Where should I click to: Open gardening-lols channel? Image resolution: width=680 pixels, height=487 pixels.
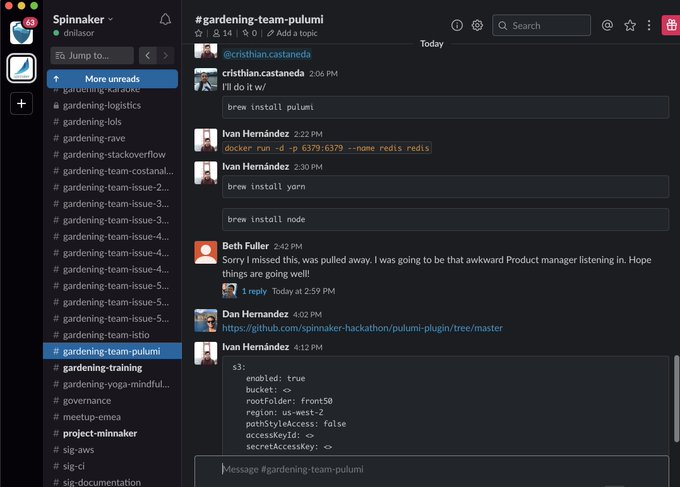112,122
